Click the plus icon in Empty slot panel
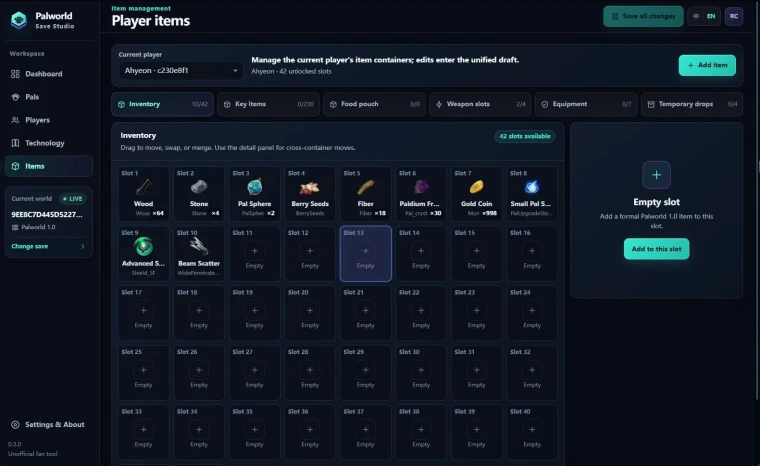Screen dimensions: 760x466 (656, 175)
